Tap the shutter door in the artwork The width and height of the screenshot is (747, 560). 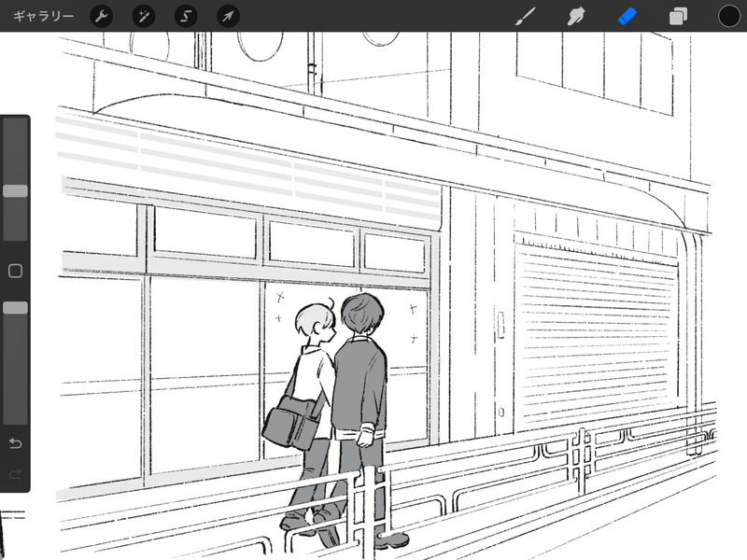pos(598,333)
